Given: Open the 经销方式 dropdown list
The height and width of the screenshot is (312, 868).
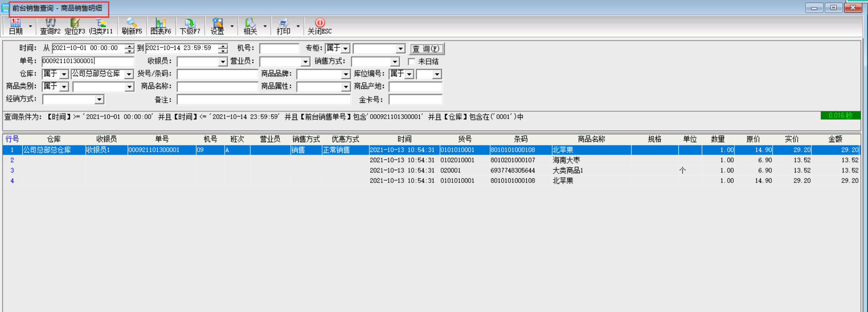Looking at the screenshot, I should (x=99, y=99).
